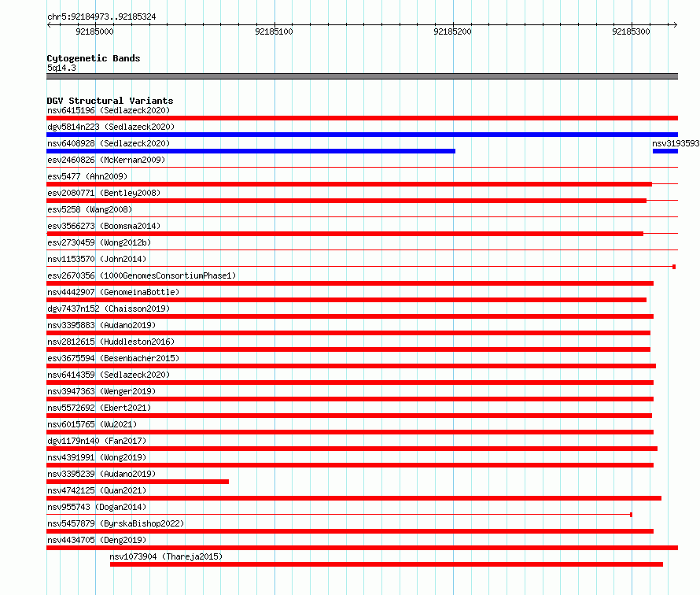Select the nsv3193593 variant label
Screen dimensions: 700x595
pos(676,143)
